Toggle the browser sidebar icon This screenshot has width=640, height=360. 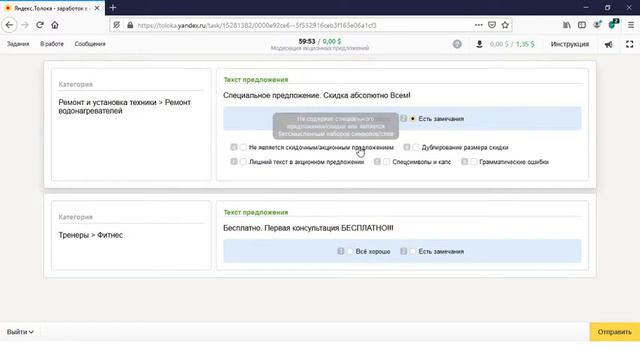582,25
